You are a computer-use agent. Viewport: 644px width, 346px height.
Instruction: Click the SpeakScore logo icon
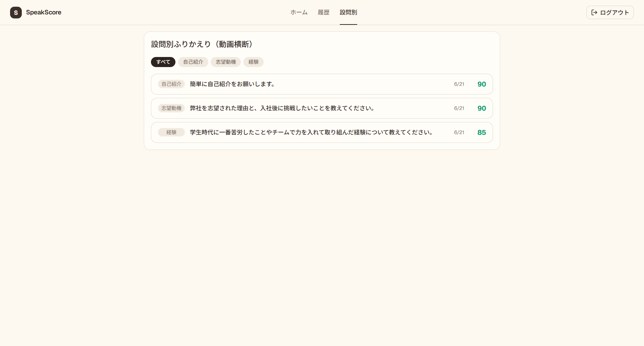pyautogui.click(x=16, y=12)
